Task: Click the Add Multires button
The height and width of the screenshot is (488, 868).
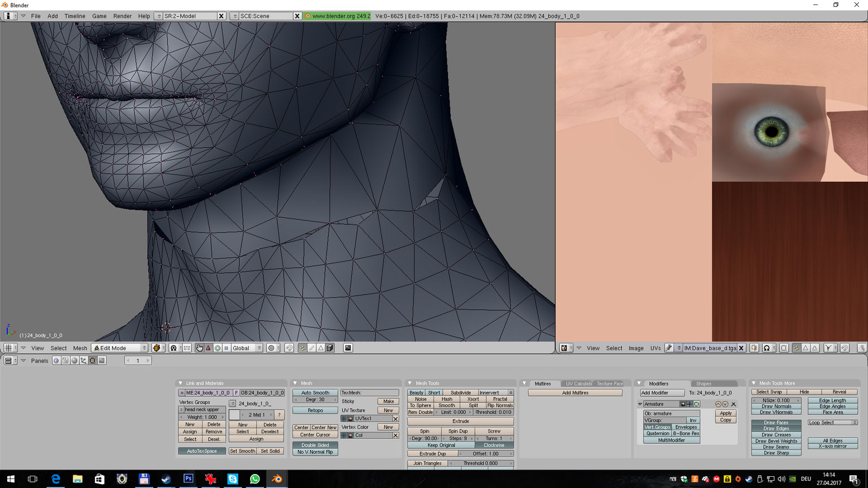Action: coord(575,393)
